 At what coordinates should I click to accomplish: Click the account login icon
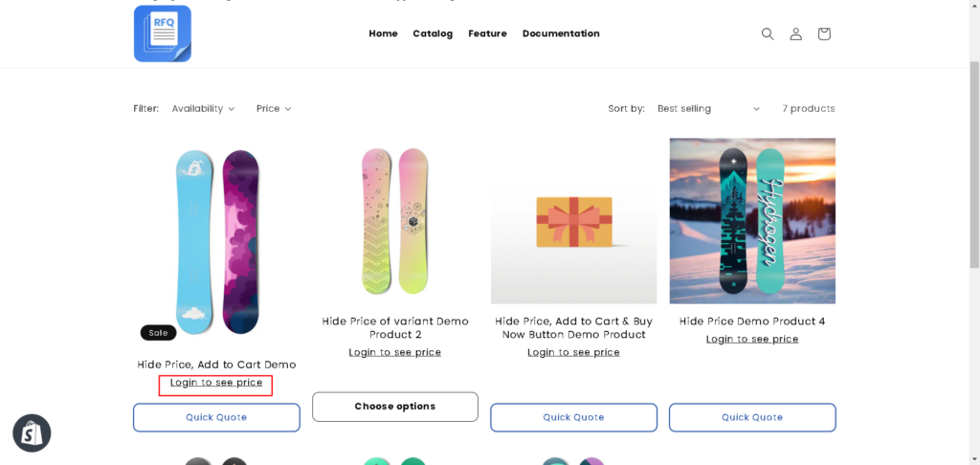coord(795,33)
